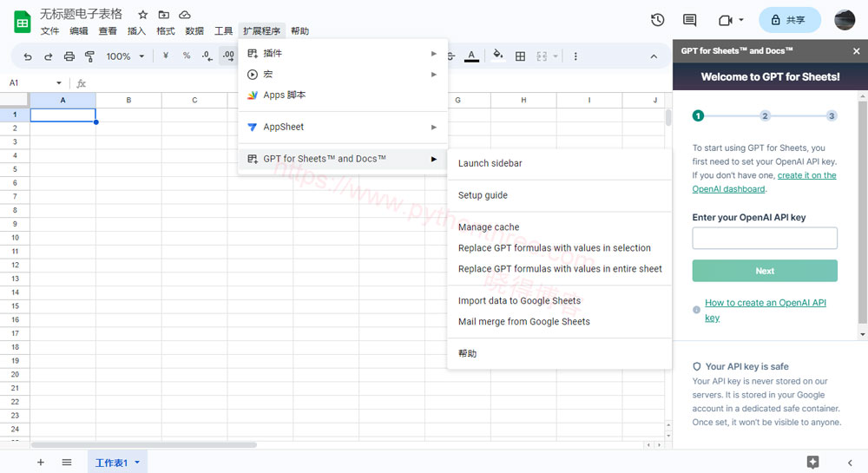Open version history clock icon
Screen dimensions: 868x473
coord(658,21)
